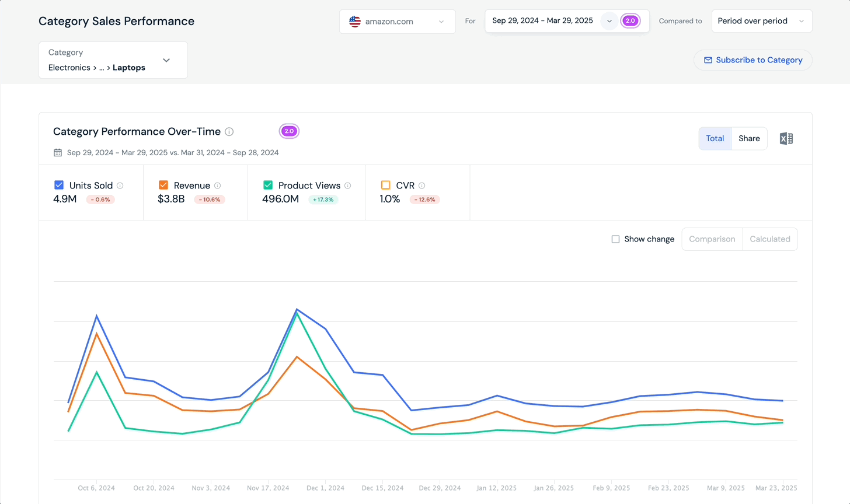Switch to the Share tab
Image resolution: width=850 pixels, height=504 pixels.
click(749, 138)
